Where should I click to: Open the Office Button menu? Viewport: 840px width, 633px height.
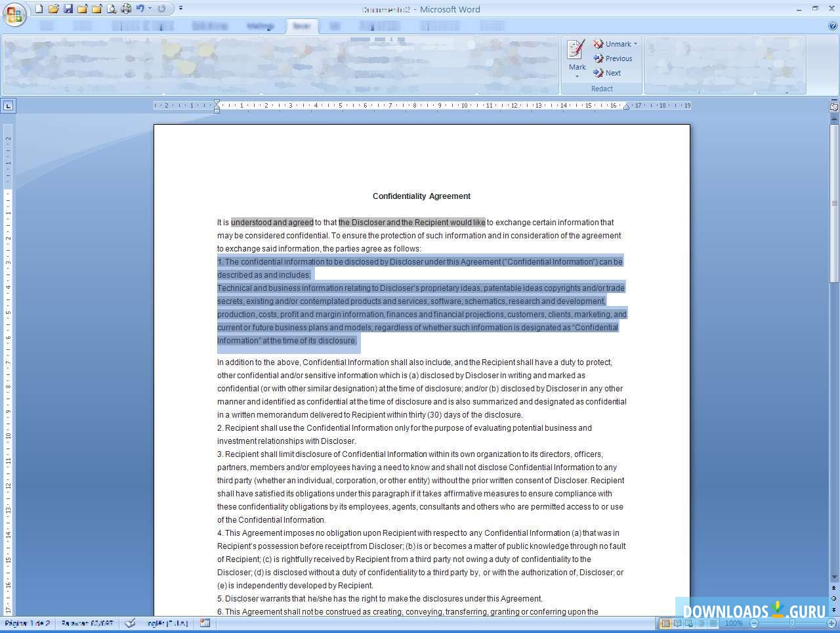point(14,14)
